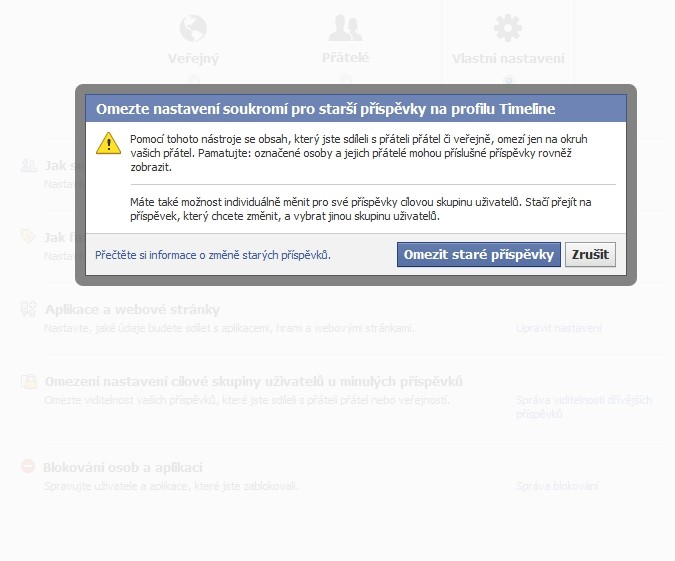
Task: Cancel dialog with Zrušit button
Action: [x=590, y=254]
